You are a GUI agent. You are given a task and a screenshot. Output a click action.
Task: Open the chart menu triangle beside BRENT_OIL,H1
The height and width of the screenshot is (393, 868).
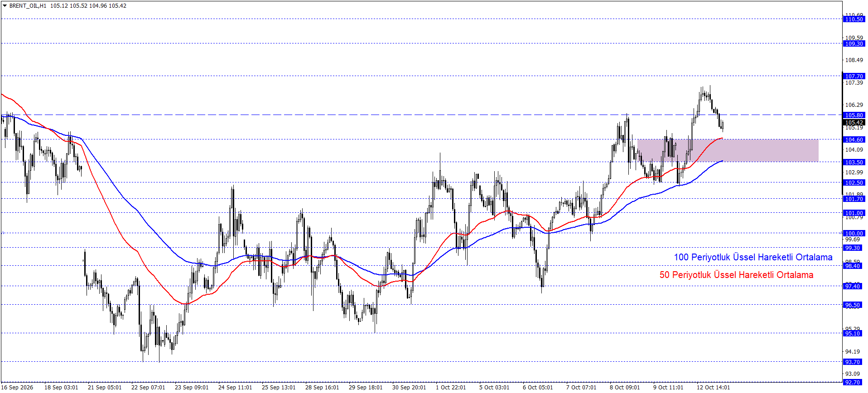coord(5,6)
